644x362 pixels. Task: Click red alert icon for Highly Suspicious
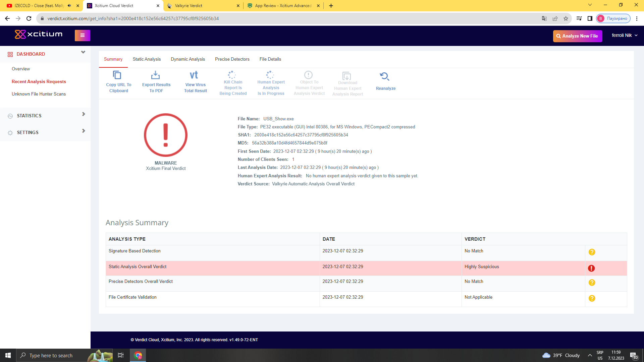pos(591,268)
